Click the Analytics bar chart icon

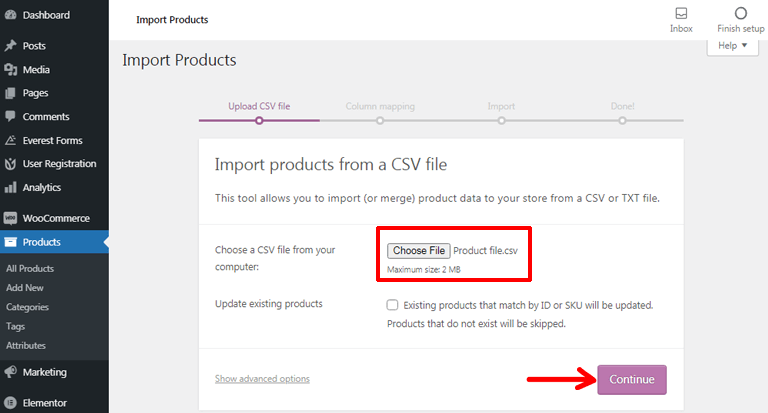click(11, 187)
